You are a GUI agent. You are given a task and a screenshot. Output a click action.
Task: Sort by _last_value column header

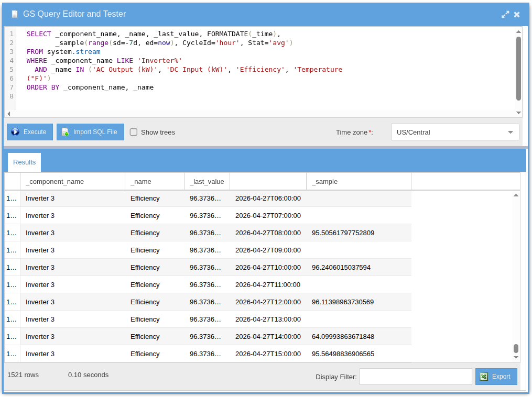pyautogui.click(x=207, y=182)
